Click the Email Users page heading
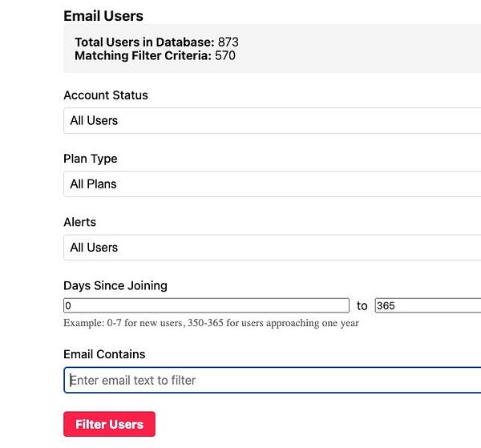481x448 pixels. coord(103,15)
